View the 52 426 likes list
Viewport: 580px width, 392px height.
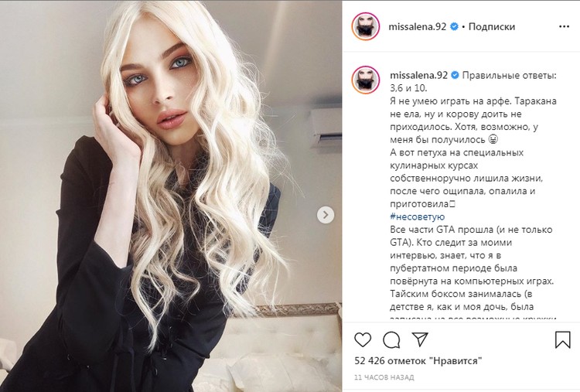click(x=418, y=360)
